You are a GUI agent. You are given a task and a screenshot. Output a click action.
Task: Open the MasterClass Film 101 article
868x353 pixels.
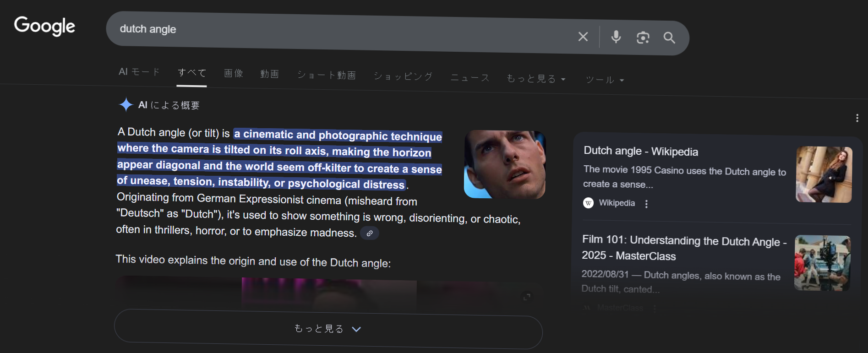[x=683, y=248]
